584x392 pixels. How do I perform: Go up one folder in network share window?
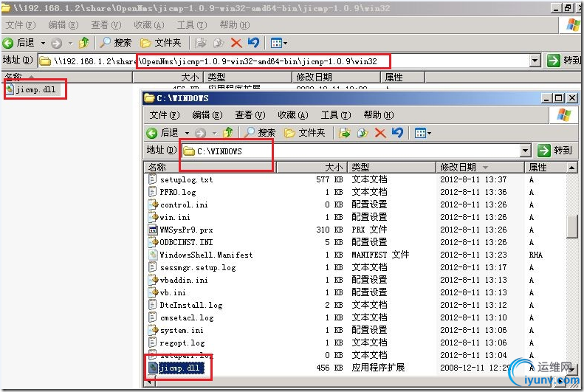(84, 43)
